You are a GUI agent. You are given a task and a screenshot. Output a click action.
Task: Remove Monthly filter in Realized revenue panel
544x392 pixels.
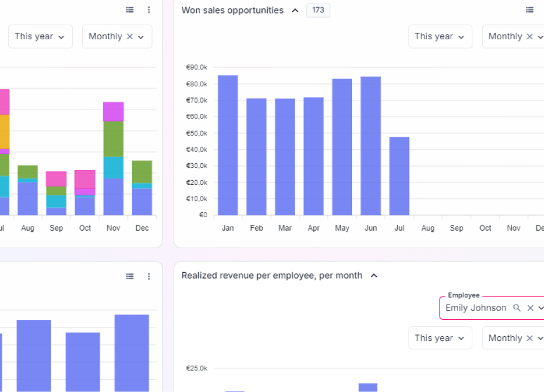coord(529,338)
